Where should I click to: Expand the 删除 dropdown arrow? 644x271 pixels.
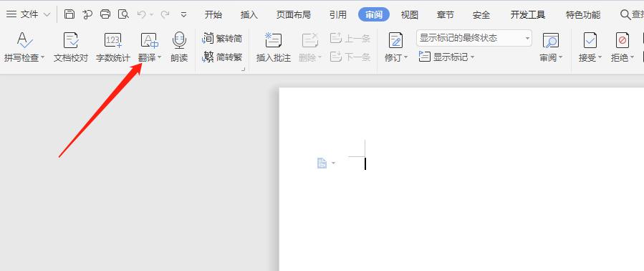coord(319,57)
